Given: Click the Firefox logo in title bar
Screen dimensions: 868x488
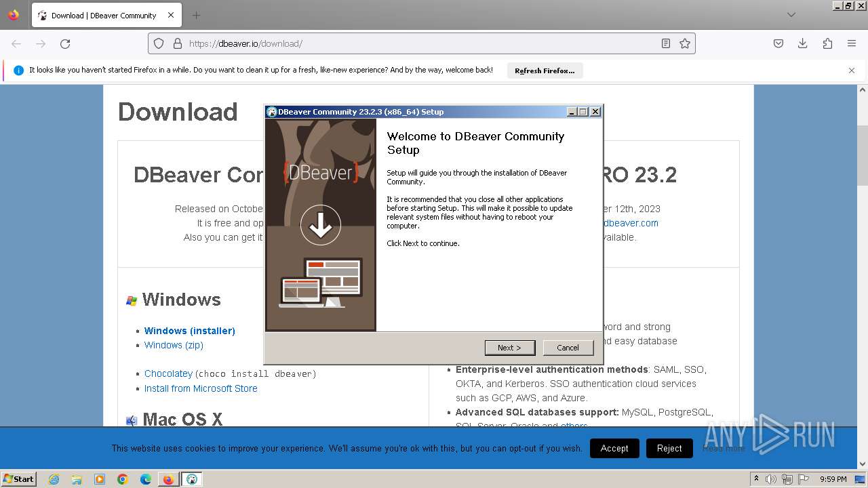Looking at the screenshot, I should tap(14, 15).
